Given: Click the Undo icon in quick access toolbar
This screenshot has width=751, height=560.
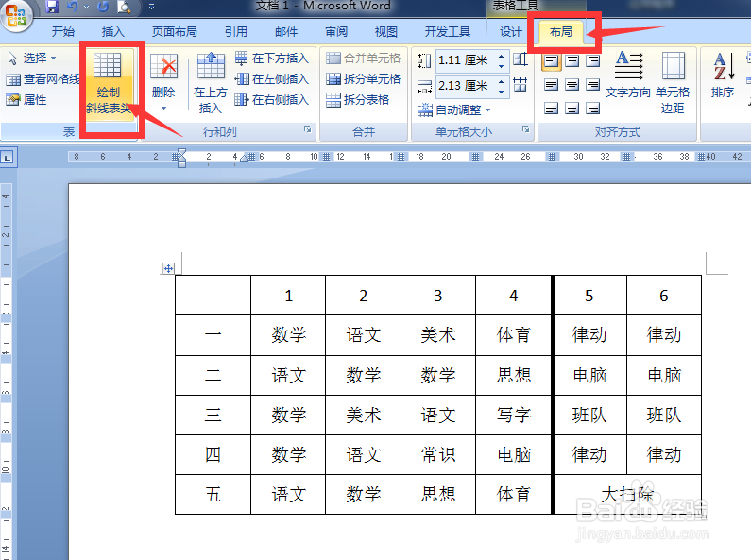Looking at the screenshot, I should click(73, 7).
